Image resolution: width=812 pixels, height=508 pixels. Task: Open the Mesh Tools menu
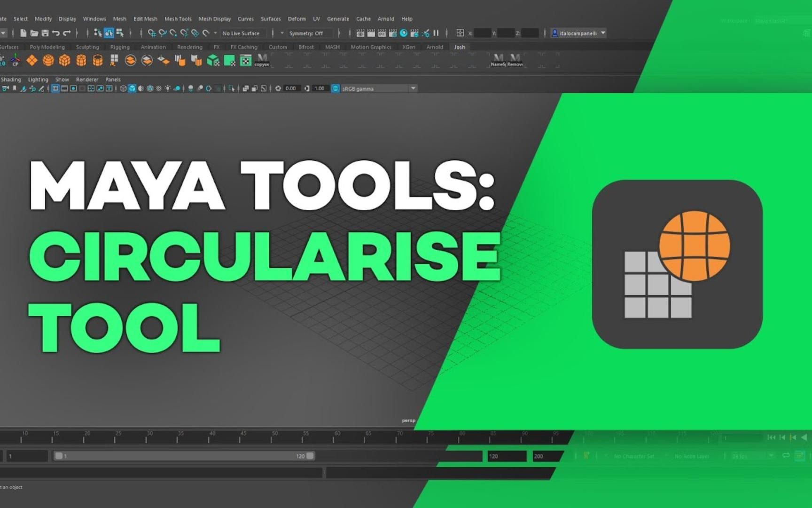pyautogui.click(x=178, y=19)
